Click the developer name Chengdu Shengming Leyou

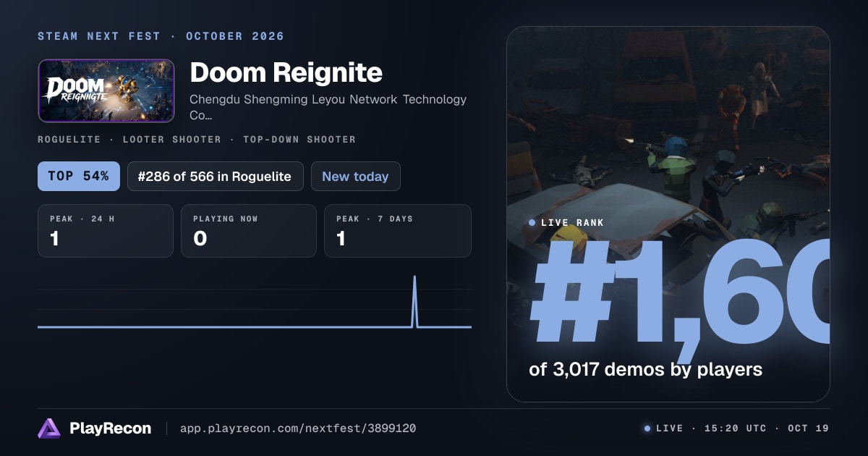pyautogui.click(x=328, y=107)
